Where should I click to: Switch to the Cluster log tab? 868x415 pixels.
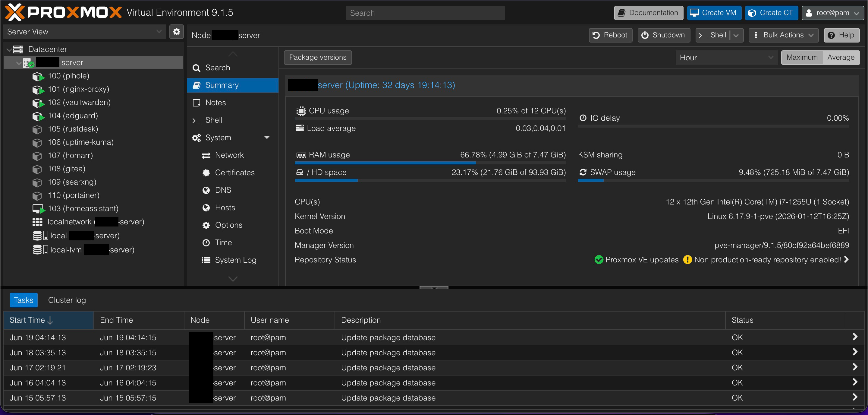pos(67,300)
